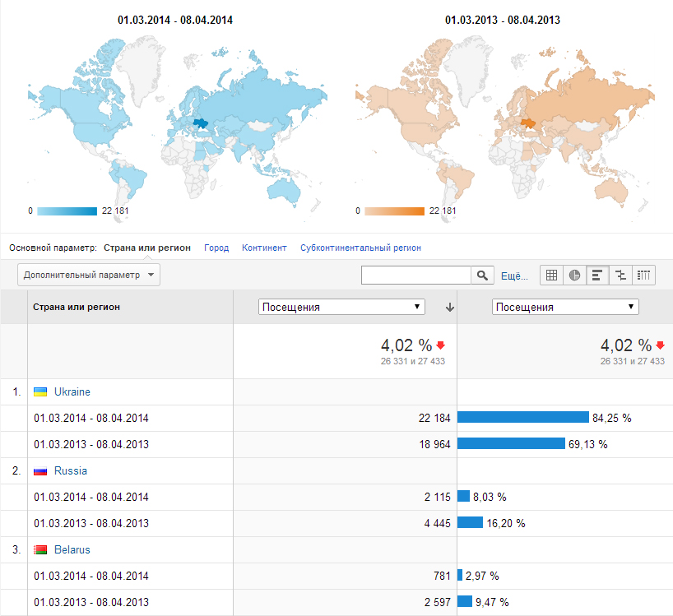Select the pie chart percentage view
Viewport: 673px width, 616px height.
574,276
